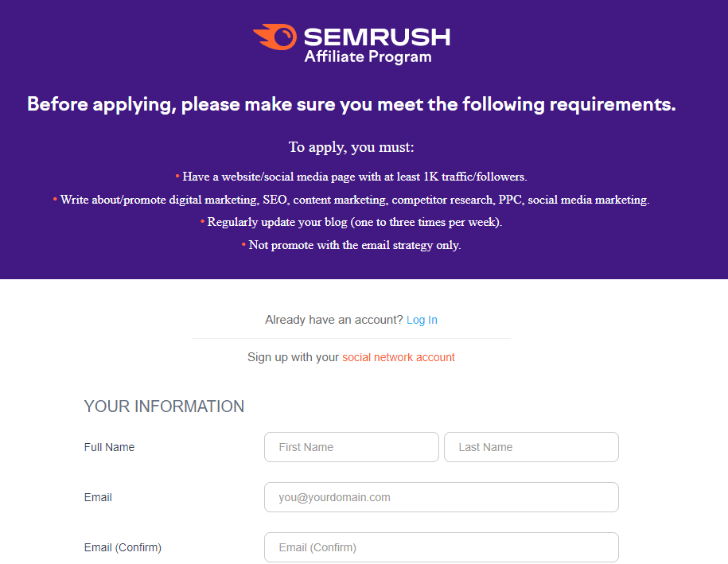Focus the Last Name input field

pos(531,447)
